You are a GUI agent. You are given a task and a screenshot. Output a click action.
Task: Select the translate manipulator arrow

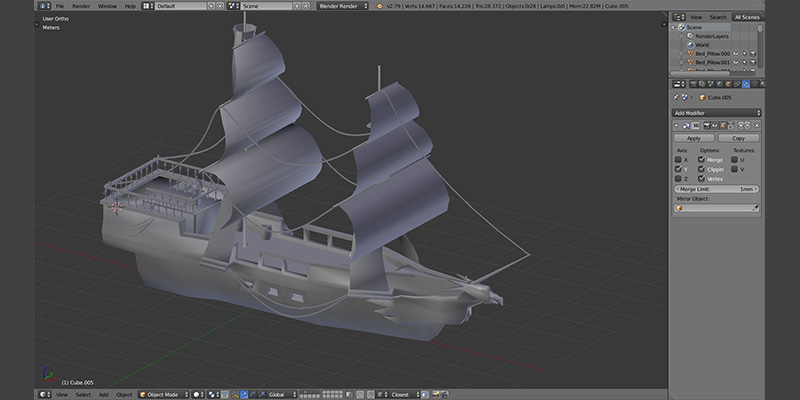tap(244, 394)
